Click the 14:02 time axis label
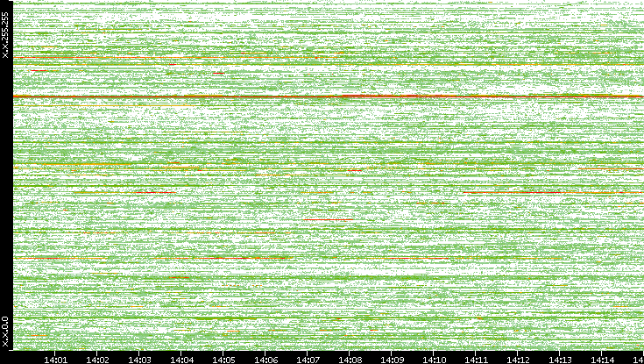This screenshot has height=364, width=644. [x=97, y=360]
